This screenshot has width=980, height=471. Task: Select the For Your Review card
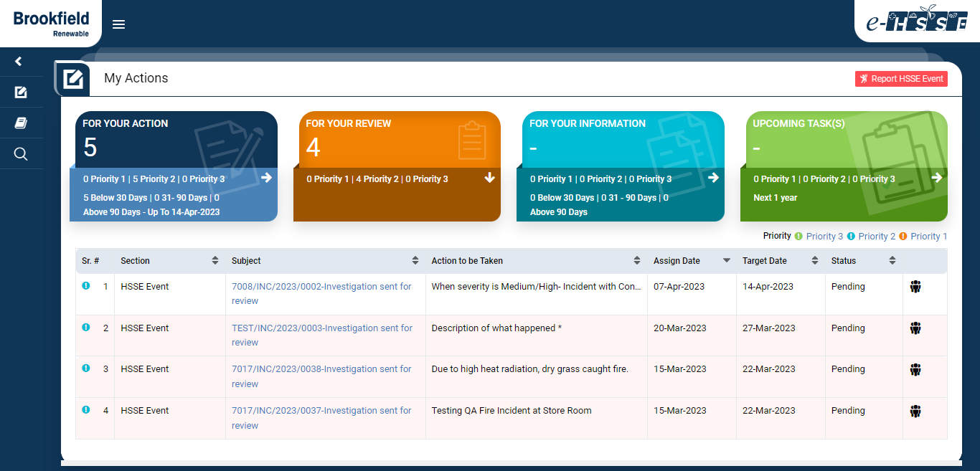tap(397, 166)
